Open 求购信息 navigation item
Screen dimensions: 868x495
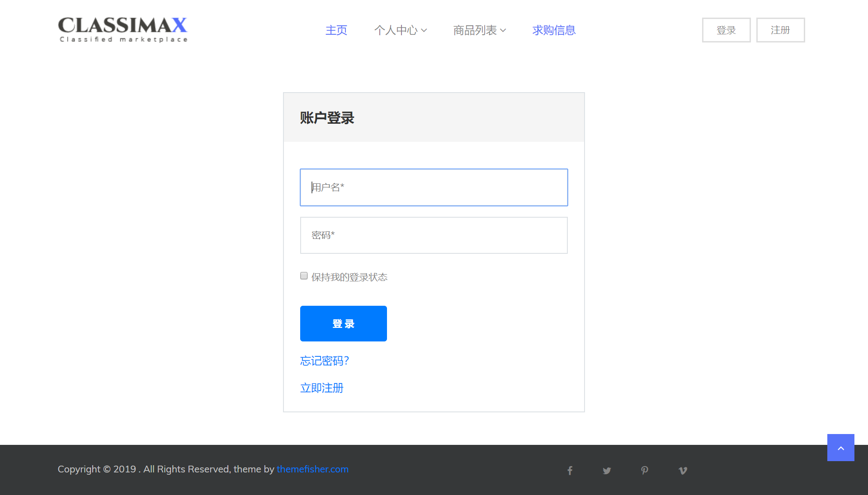pos(554,30)
